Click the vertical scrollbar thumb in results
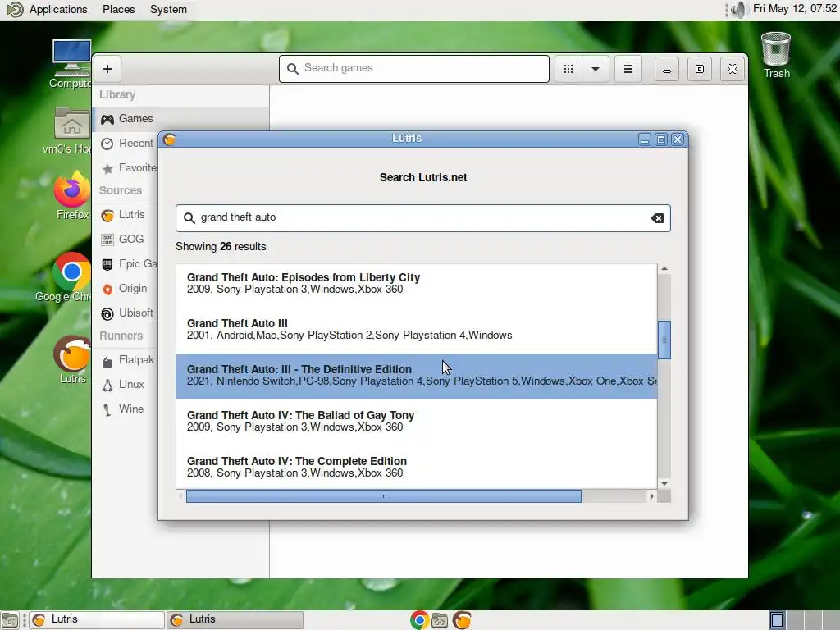Viewport: 840px width, 630px height. click(664, 340)
